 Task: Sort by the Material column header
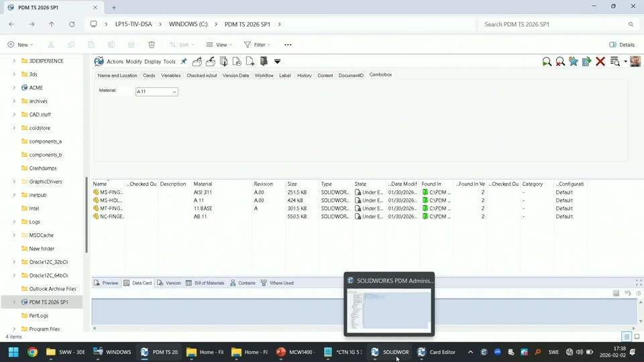pyautogui.click(x=203, y=184)
